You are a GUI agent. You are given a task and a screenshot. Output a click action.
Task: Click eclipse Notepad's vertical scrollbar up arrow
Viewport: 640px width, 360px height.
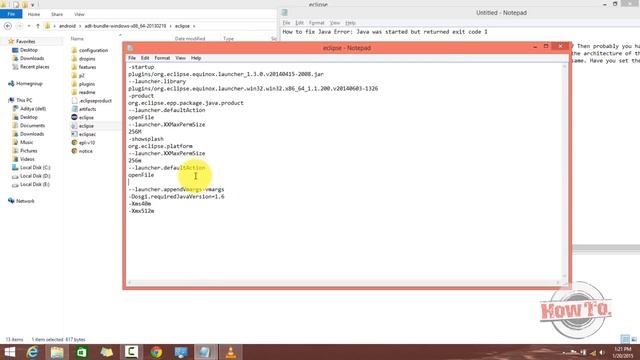click(x=565, y=67)
